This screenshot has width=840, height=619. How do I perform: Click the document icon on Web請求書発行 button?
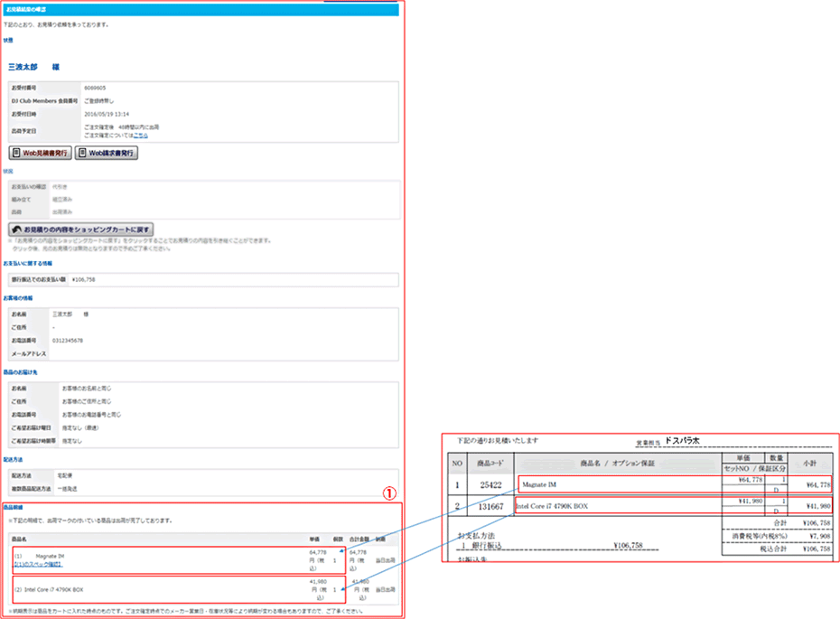coord(82,153)
